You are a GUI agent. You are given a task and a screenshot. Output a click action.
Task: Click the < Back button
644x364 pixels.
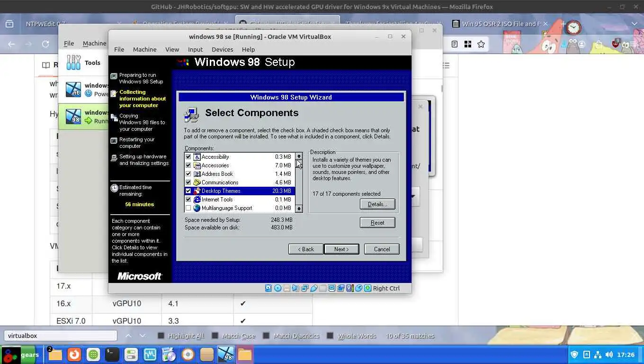306,249
